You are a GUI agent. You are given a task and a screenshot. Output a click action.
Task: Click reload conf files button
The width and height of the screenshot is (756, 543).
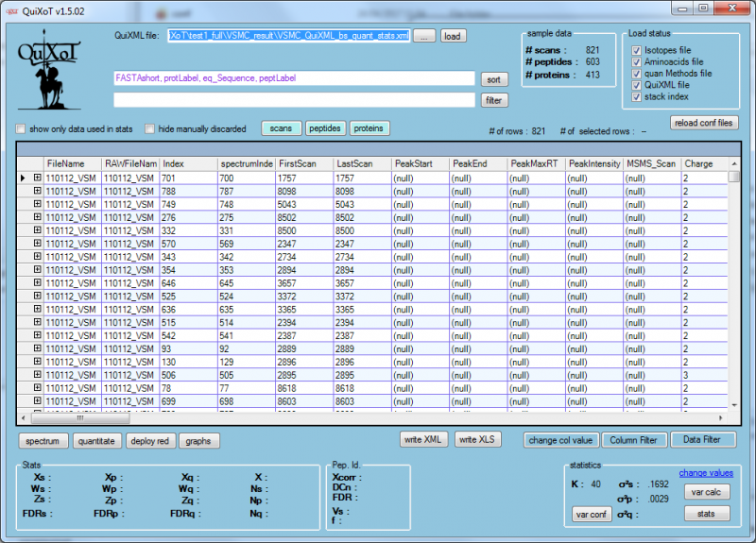tap(703, 123)
